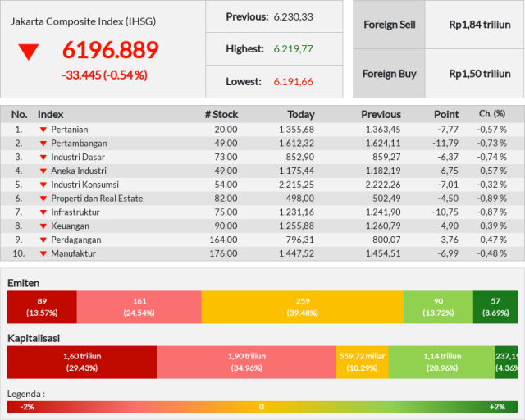Screen dimensions: 525x420
Task: Click the red arrow beside Aneka Industri
Action: pyautogui.click(x=43, y=171)
